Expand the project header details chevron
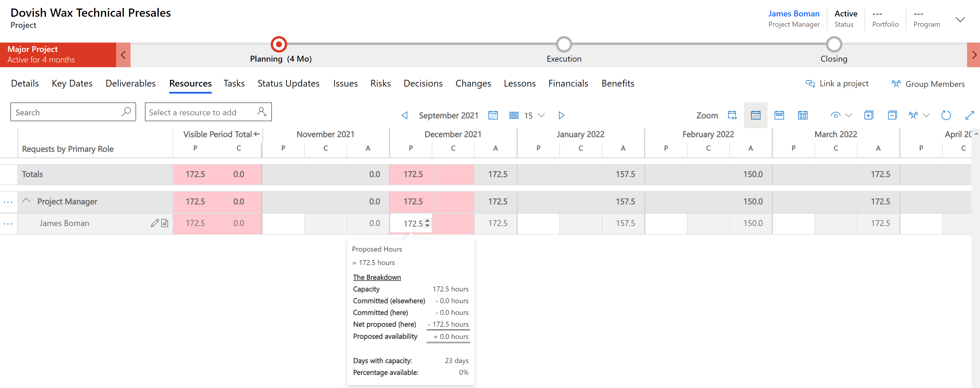The width and height of the screenshot is (980, 388). click(960, 19)
